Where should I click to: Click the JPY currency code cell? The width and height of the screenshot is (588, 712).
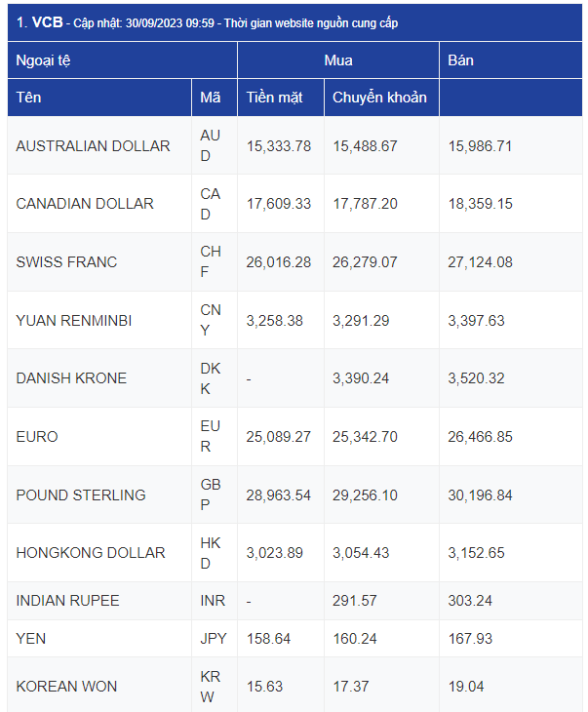(215, 639)
